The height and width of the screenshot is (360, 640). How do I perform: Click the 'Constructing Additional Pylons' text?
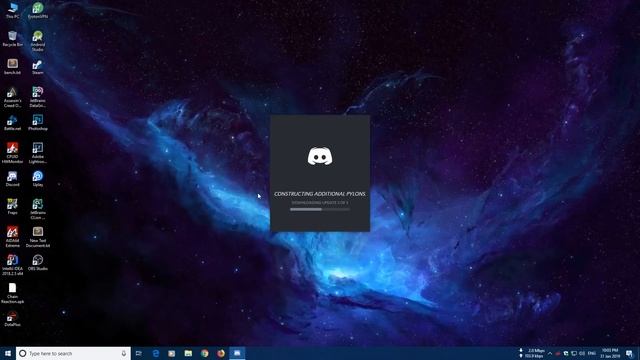pos(320,194)
